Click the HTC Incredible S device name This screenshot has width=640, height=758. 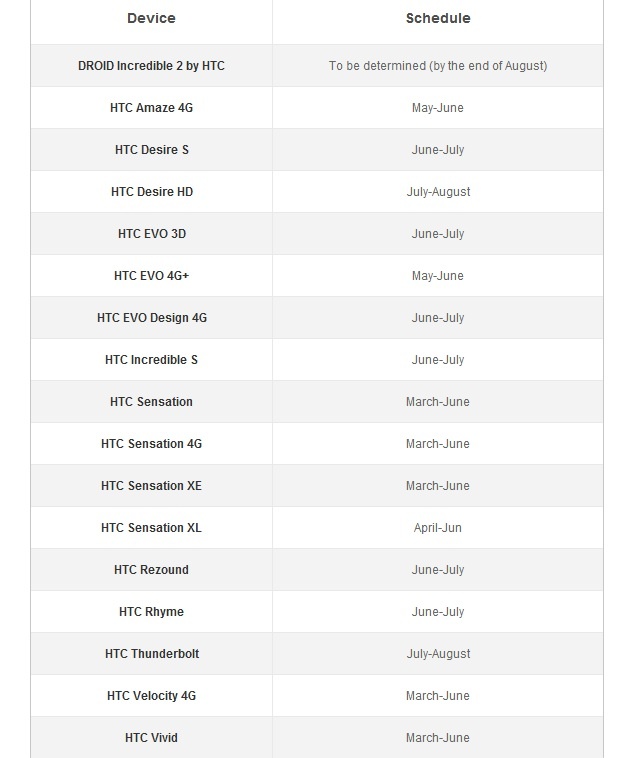click(x=151, y=360)
